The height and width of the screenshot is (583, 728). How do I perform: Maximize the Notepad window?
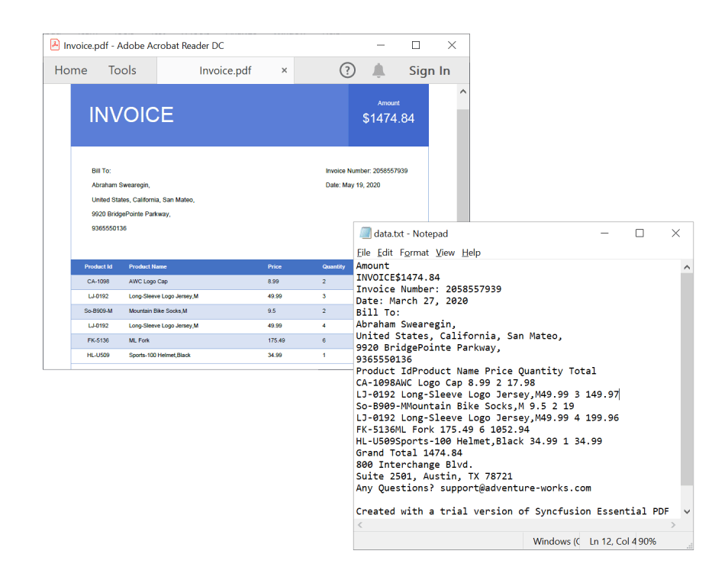tap(639, 234)
